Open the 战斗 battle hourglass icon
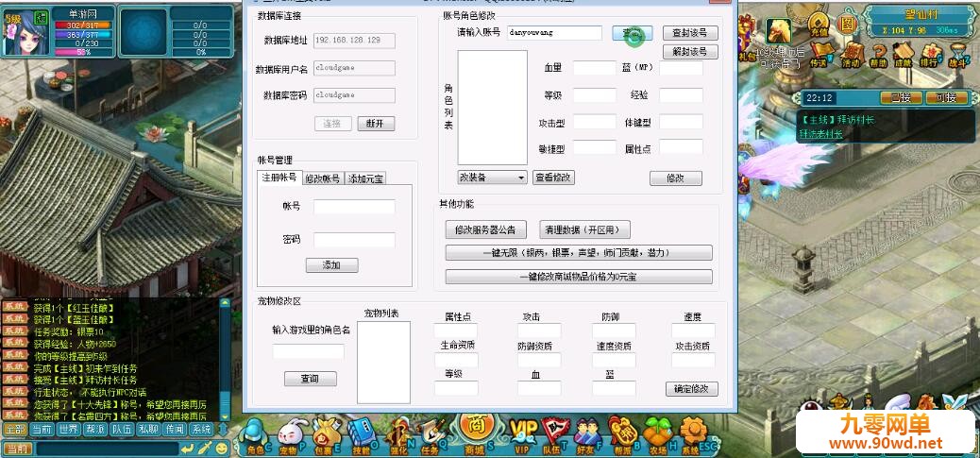Viewport: 980px width, 458px height. [957, 55]
